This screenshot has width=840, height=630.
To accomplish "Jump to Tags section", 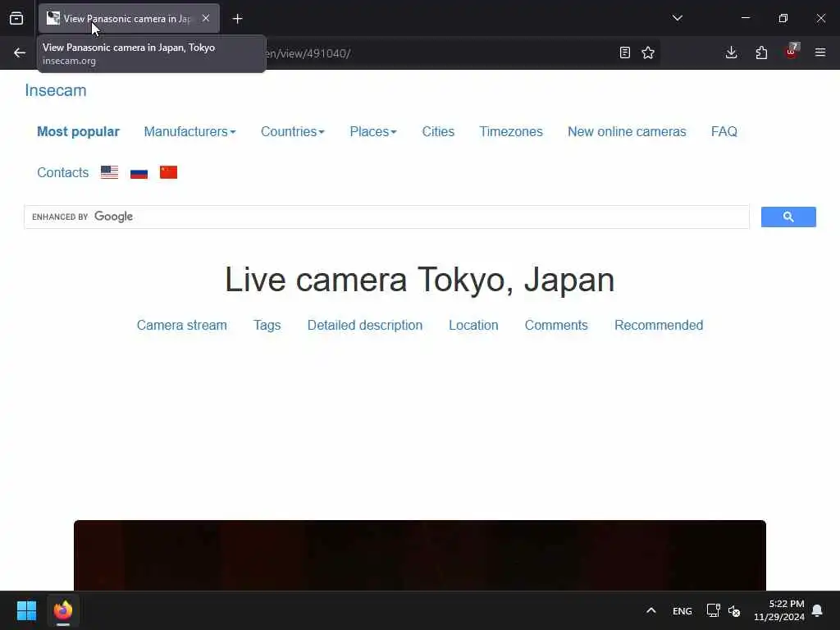I will click(x=267, y=325).
